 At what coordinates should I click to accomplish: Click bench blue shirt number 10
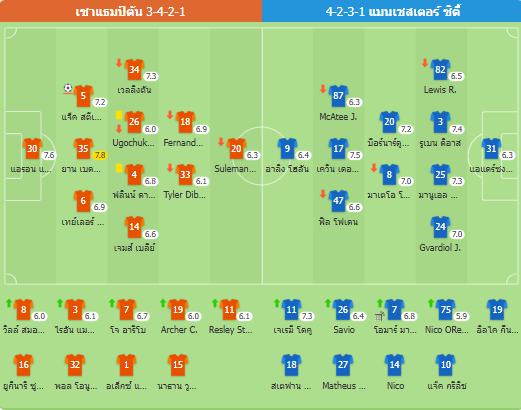[446, 365]
